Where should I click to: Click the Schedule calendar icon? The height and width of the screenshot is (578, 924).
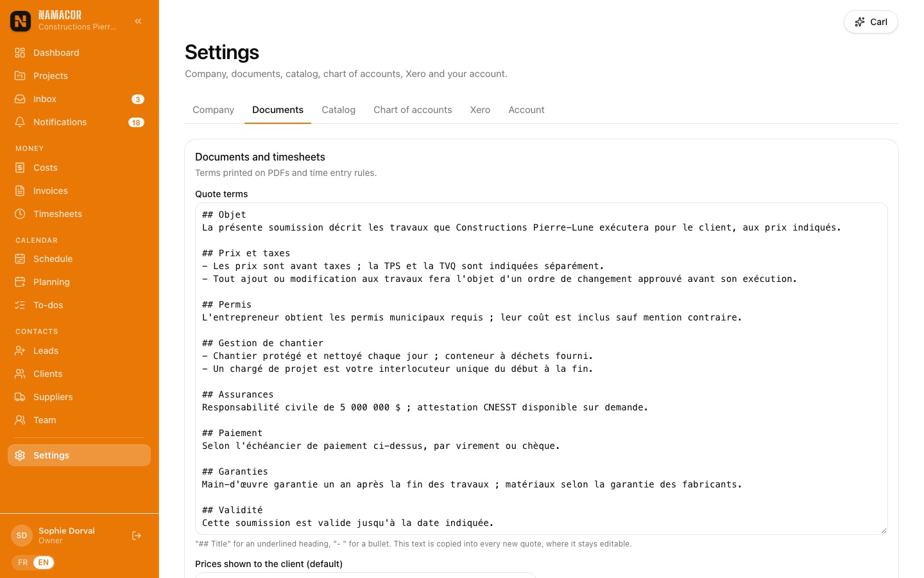(x=20, y=259)
